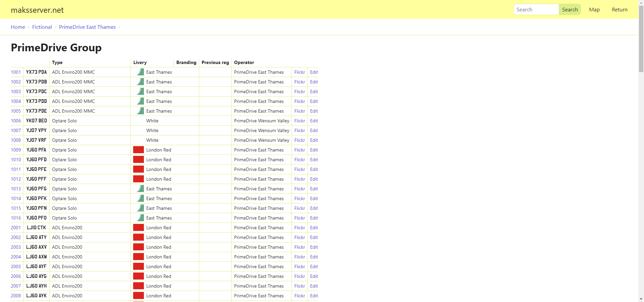Go to Home via breadcrumb

tap(18, 27)
